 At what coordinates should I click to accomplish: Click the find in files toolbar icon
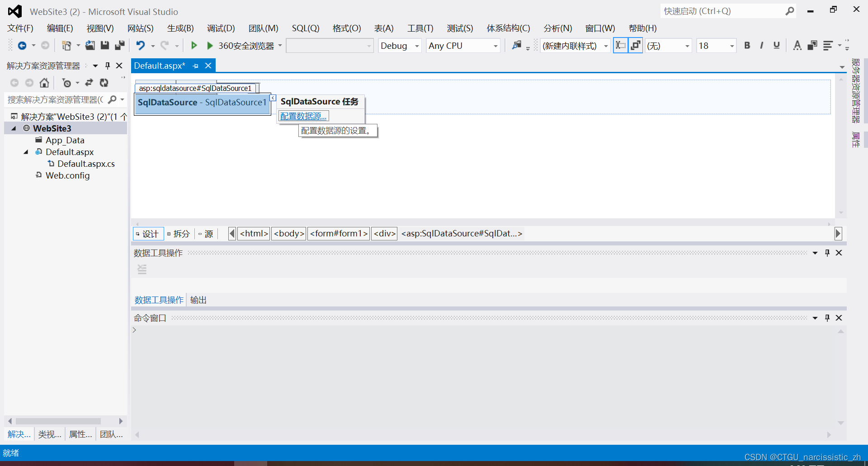[x=517, y=45]
